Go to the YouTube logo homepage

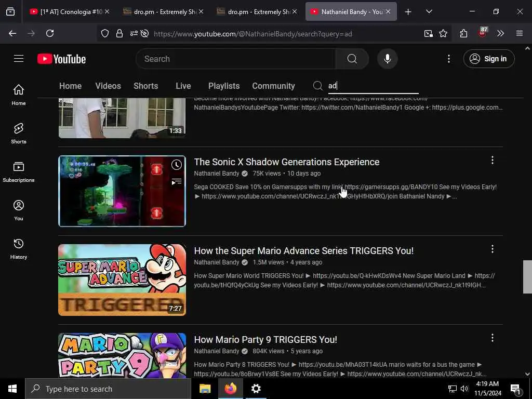coord(61,59)
